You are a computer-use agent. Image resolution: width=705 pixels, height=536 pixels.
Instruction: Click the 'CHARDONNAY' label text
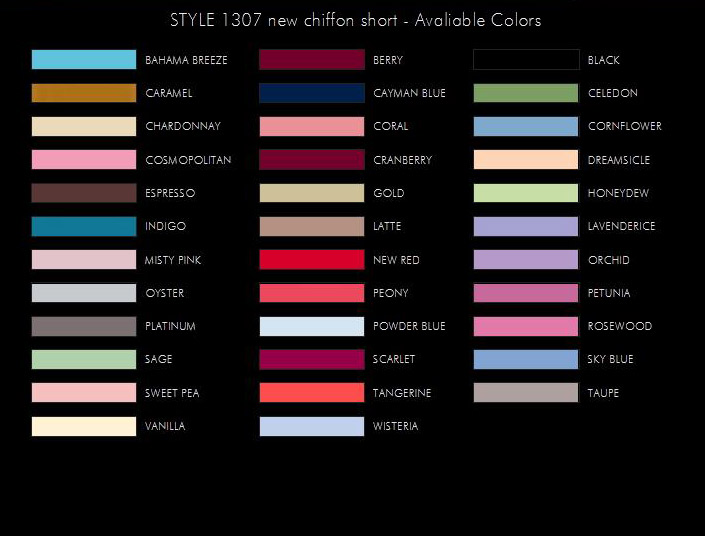(183, 126)
